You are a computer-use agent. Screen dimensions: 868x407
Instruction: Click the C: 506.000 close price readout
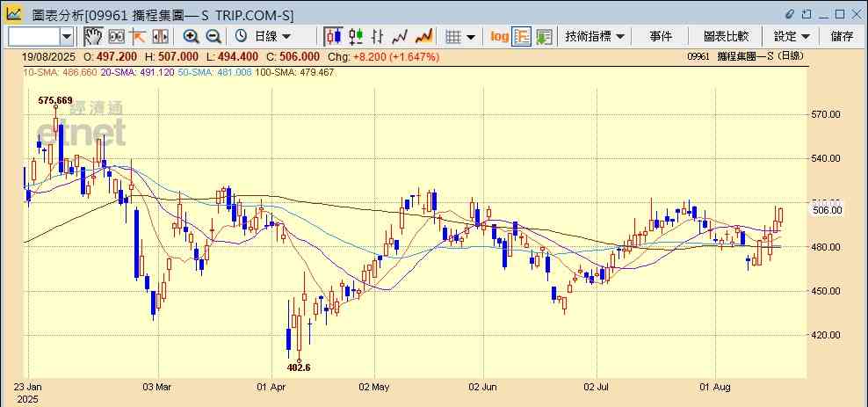(x=293, y=56)
